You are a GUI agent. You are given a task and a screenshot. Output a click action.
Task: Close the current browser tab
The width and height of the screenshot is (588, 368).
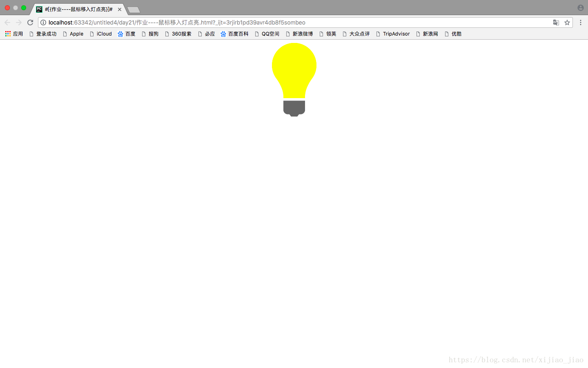click(x=120, y=9)
